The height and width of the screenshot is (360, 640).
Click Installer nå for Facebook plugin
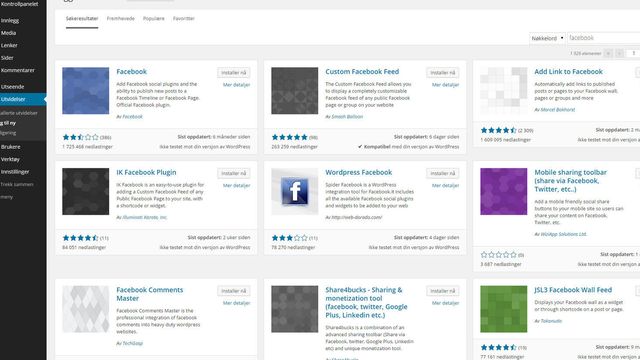[233, 73]
